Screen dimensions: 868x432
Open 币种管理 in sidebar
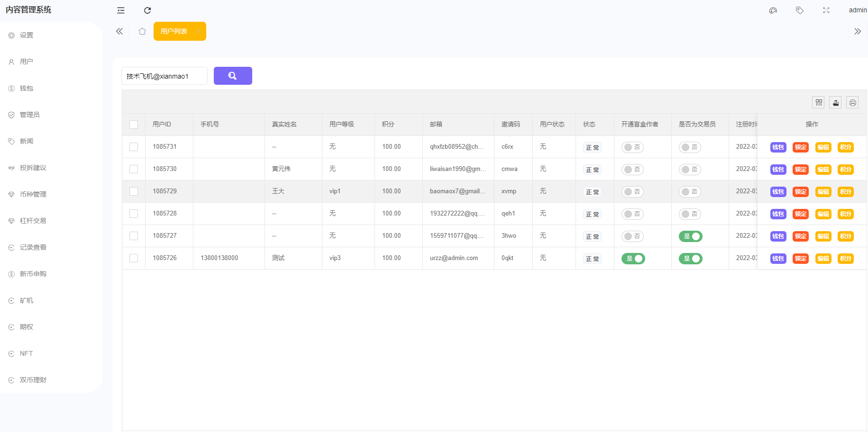coord(33,194)
